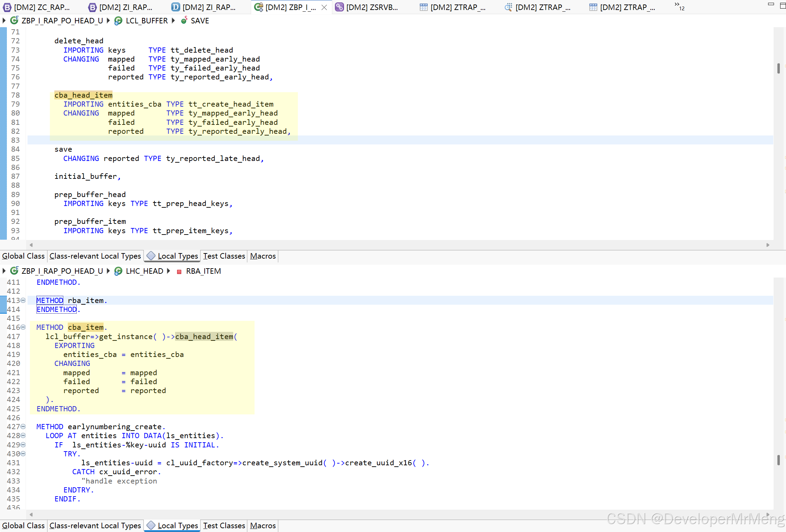Click the ZI_RAP data definition tab icon
This screenshot has height=532, width=786.
pos(175,7)
